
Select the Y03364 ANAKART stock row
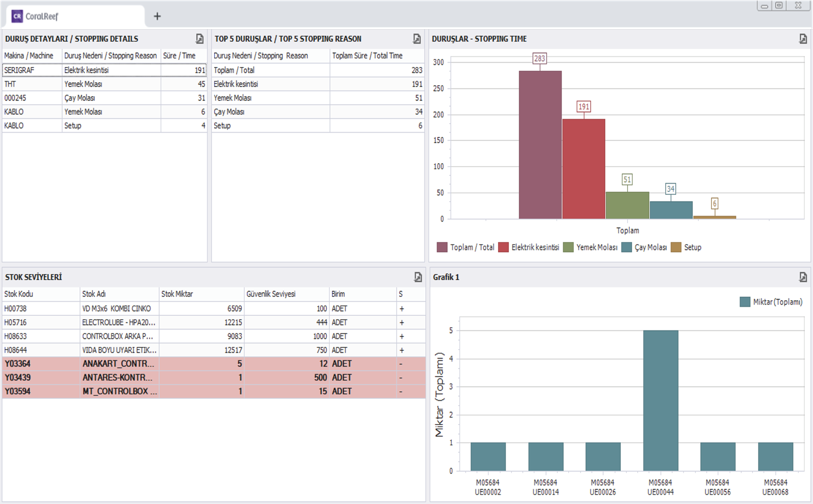17,364
